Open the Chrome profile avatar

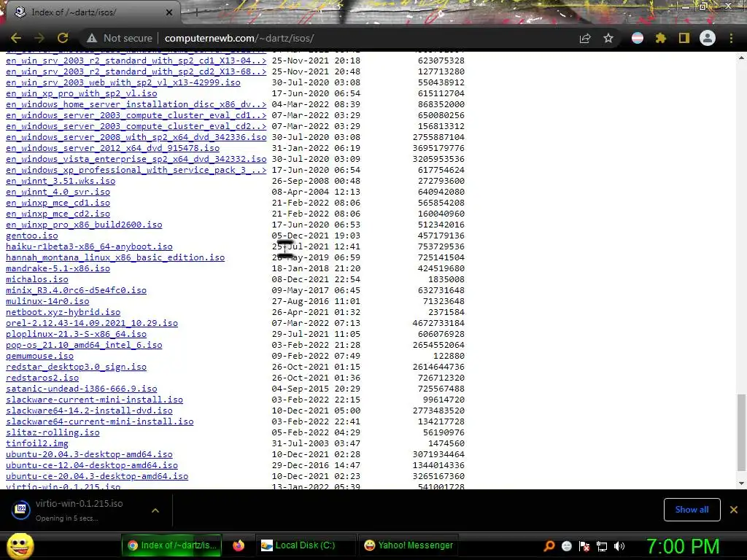(708, 38)
